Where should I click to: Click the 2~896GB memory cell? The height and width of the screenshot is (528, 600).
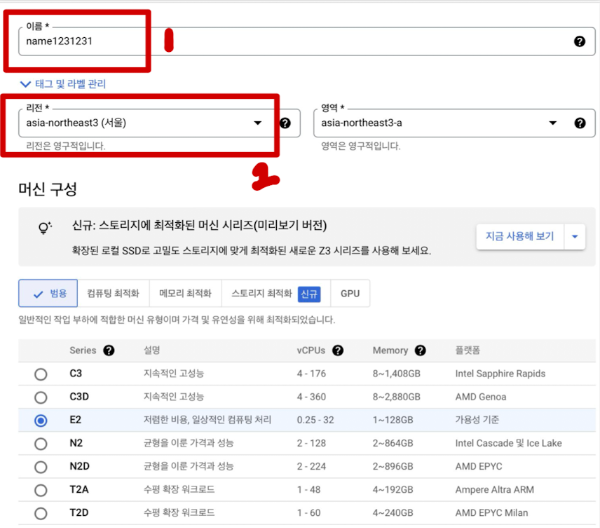tap(393, 466)
